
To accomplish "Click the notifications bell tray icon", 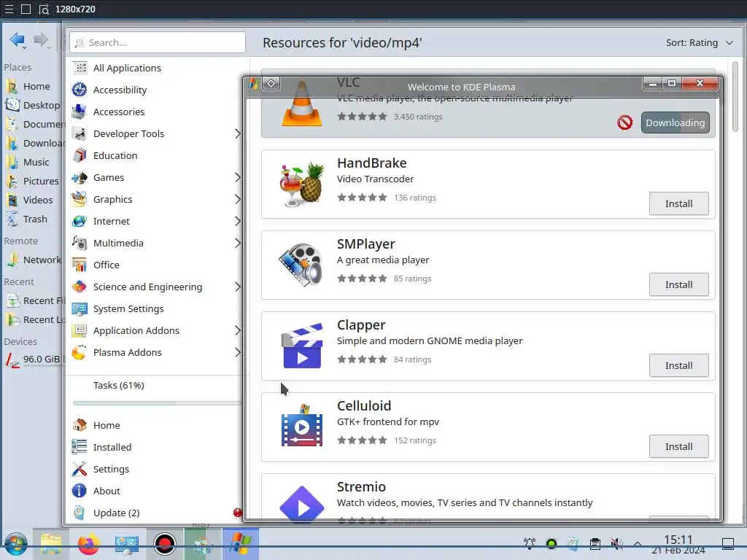I will pos(530,543).
